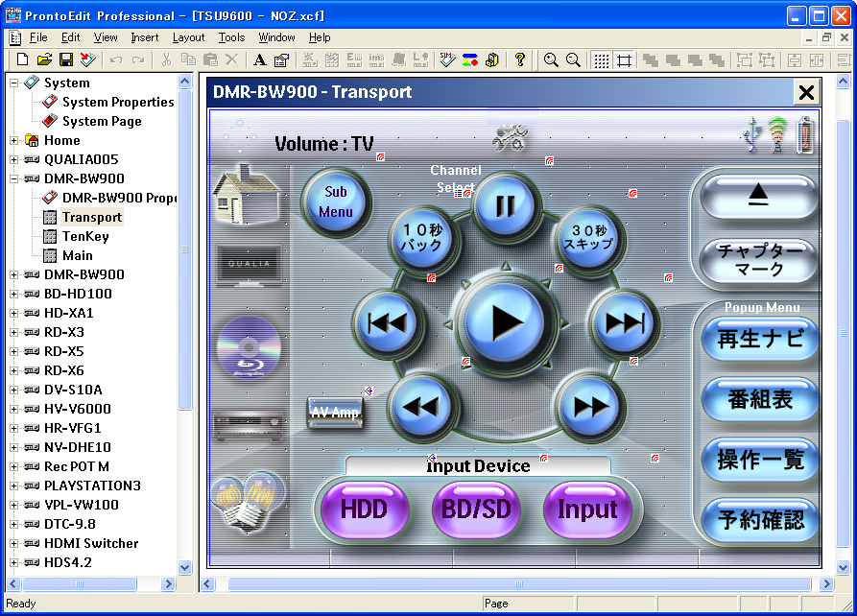Expand the Home node in the tree
The image size is (857, 616).
click(x=14, y=141)
